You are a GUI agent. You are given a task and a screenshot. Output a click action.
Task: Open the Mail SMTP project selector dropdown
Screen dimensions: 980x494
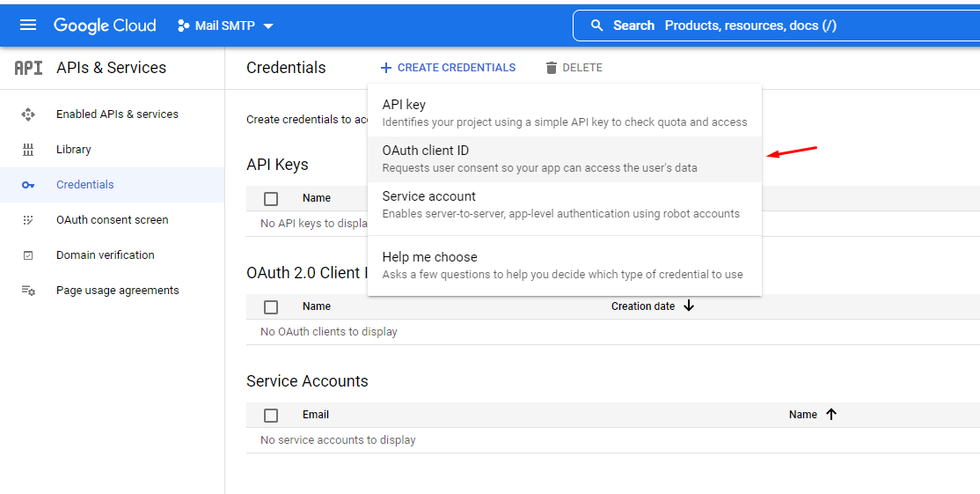225,26
